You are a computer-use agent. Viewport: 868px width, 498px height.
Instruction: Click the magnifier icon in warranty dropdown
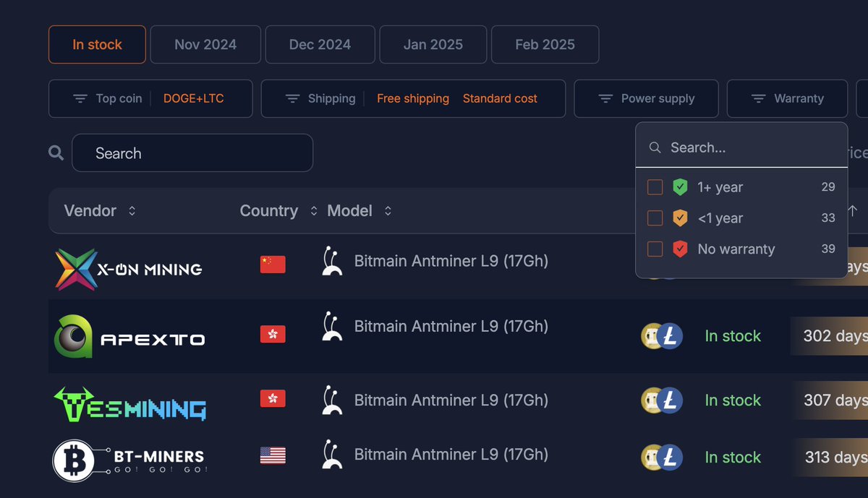(x=655, y=147)
